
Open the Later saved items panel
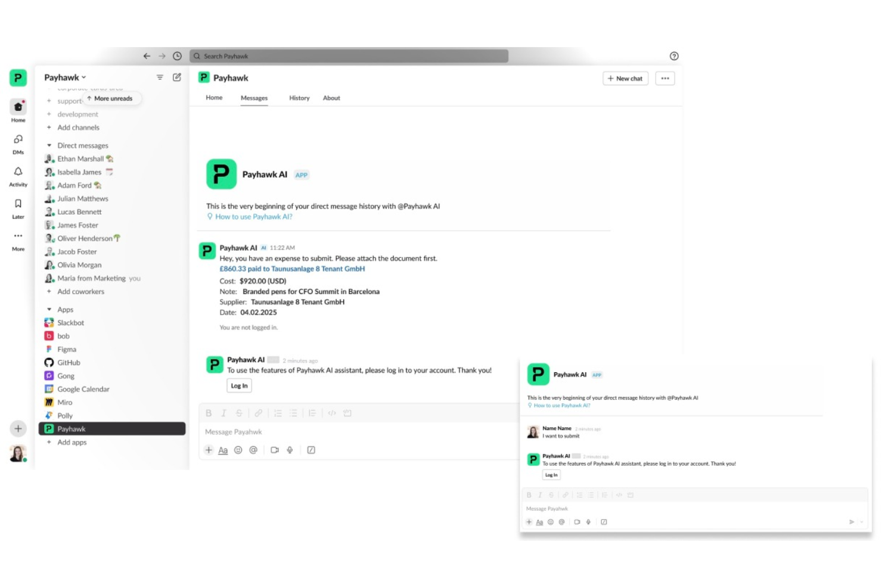pyautogui.click(x=18, y=207)
